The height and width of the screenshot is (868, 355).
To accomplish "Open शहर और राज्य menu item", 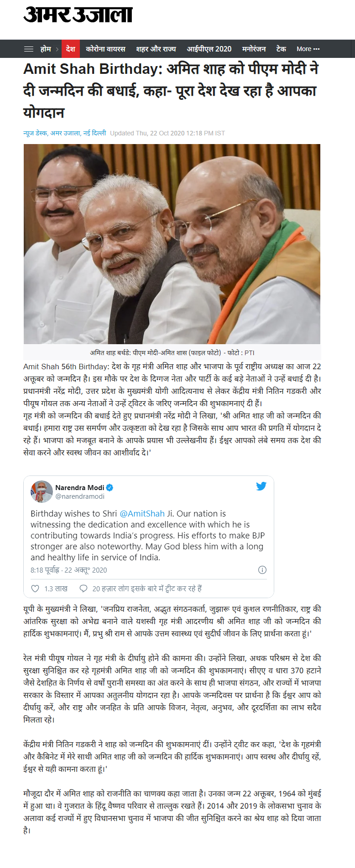I will point(156,49).
